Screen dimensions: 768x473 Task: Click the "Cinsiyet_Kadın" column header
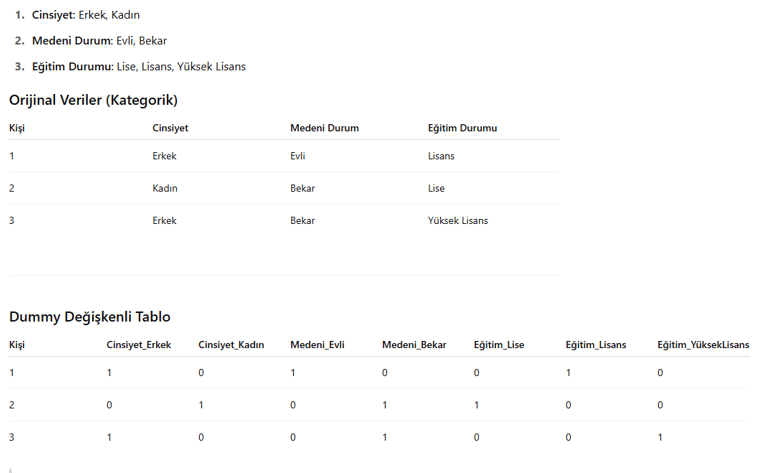pos(231,345)
